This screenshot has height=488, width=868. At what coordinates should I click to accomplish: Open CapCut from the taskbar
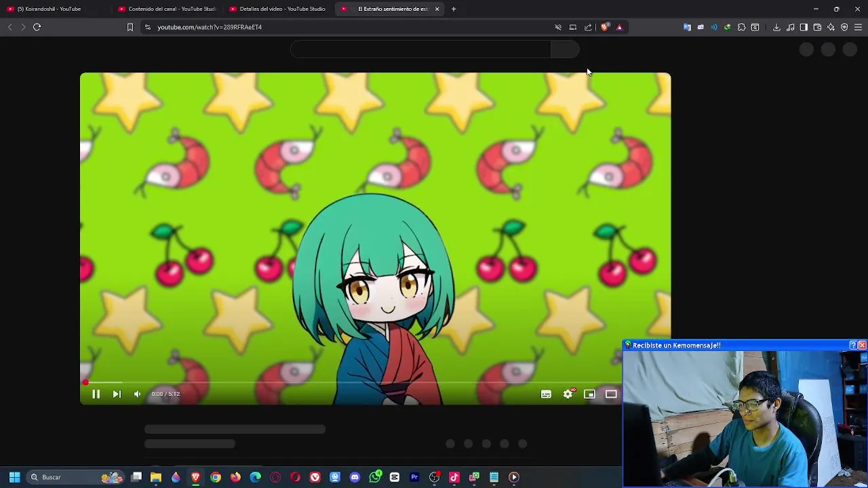395,477
